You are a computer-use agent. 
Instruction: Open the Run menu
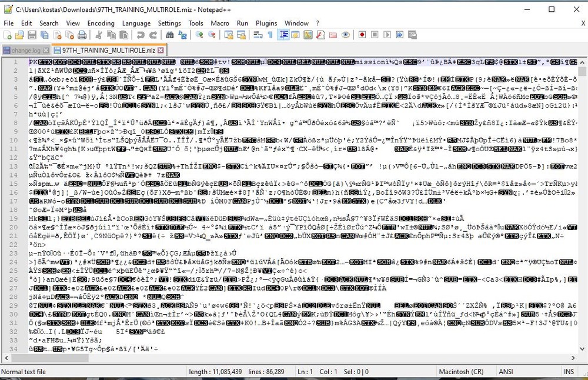click(x=242, y=23)
